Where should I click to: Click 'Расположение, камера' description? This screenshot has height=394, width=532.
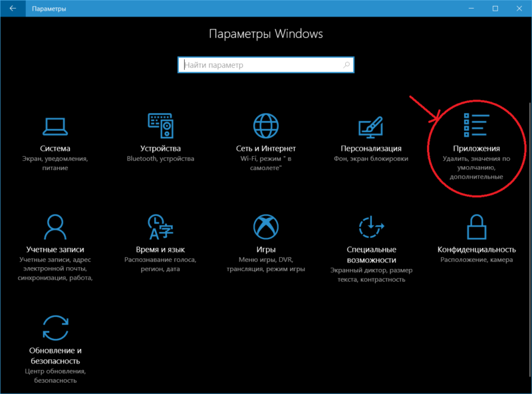pos(476,260)
